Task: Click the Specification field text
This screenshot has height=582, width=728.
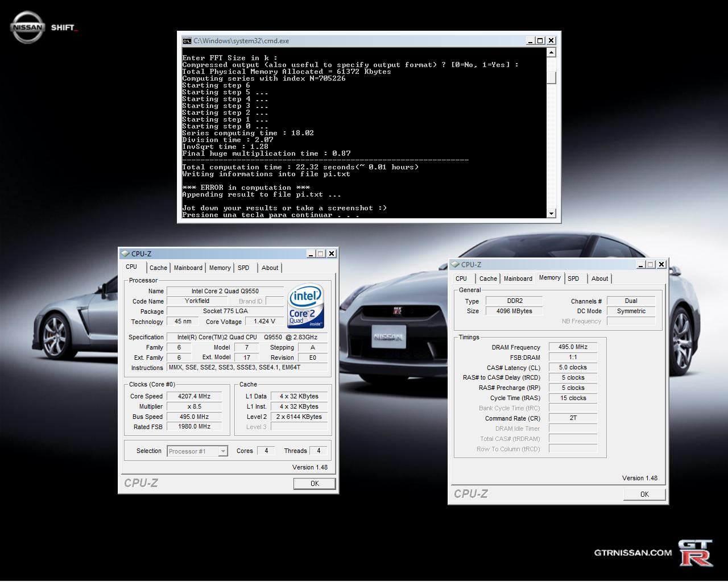Action: 247,337
